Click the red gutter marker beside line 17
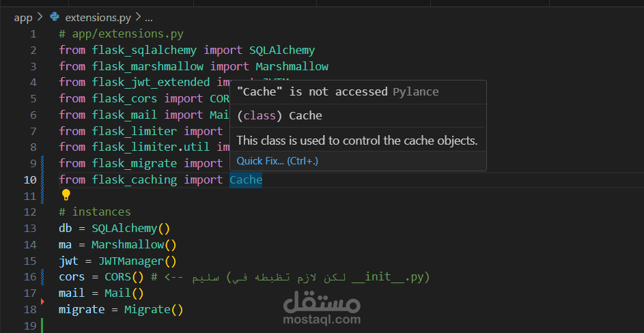Screen dimensions: 644x333 pos(42,300)
